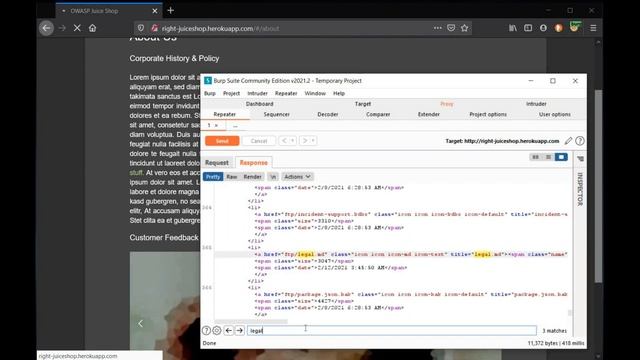Stop page loading with the X button
Screen dimensions: 640x360
(x=77, y=28)
